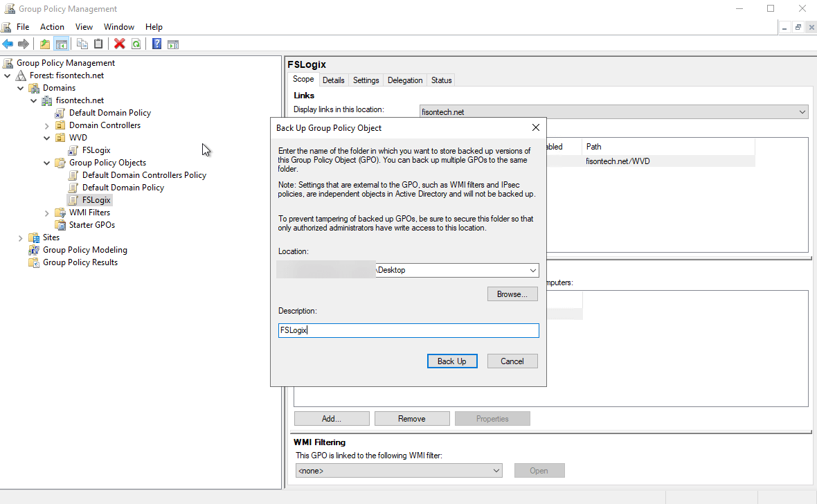
Task: Open Help with the blue question mark icon
Action: [157, 44]
